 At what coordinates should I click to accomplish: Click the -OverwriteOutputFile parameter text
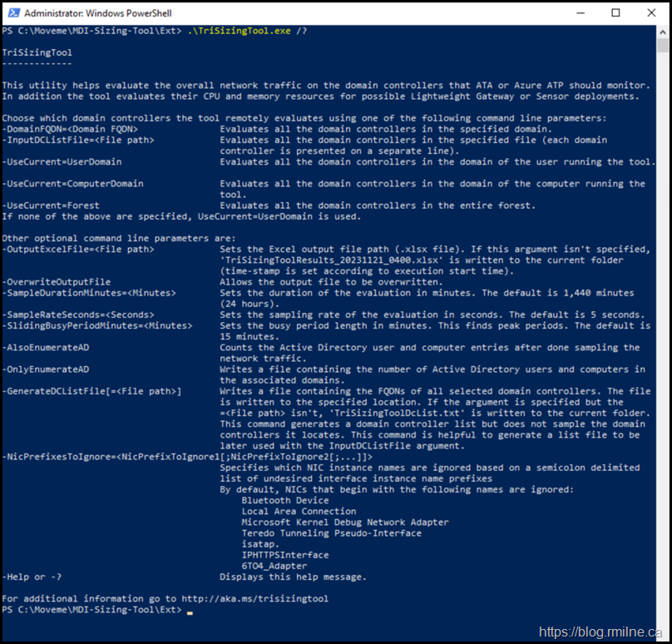57,282
